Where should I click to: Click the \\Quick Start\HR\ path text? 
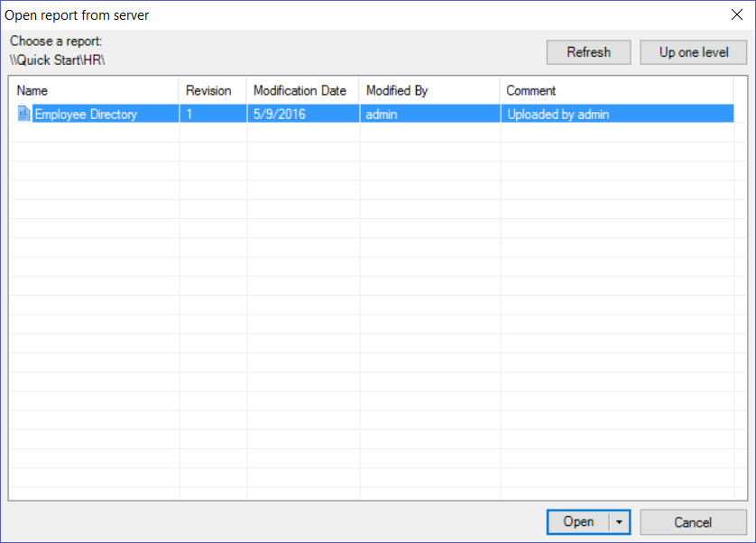pyautogui.click(x=58, y=60)
